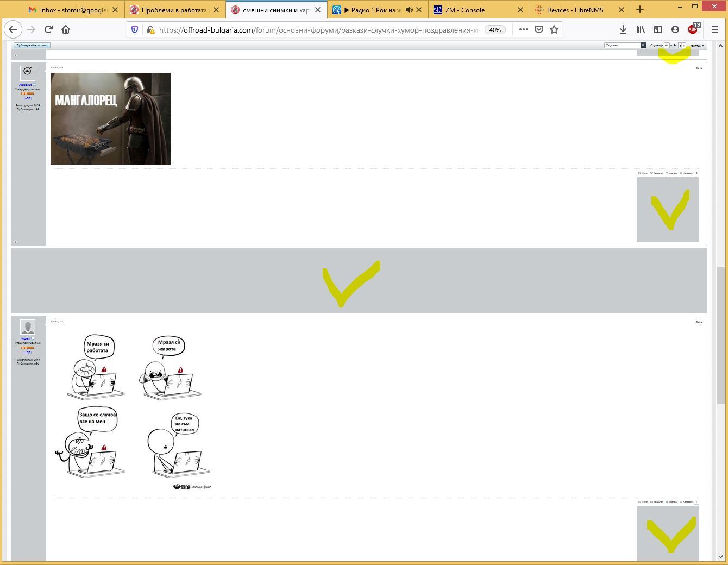Click the forum search magnifier button
The image size is (728, 565).
(x=643, y=45)
